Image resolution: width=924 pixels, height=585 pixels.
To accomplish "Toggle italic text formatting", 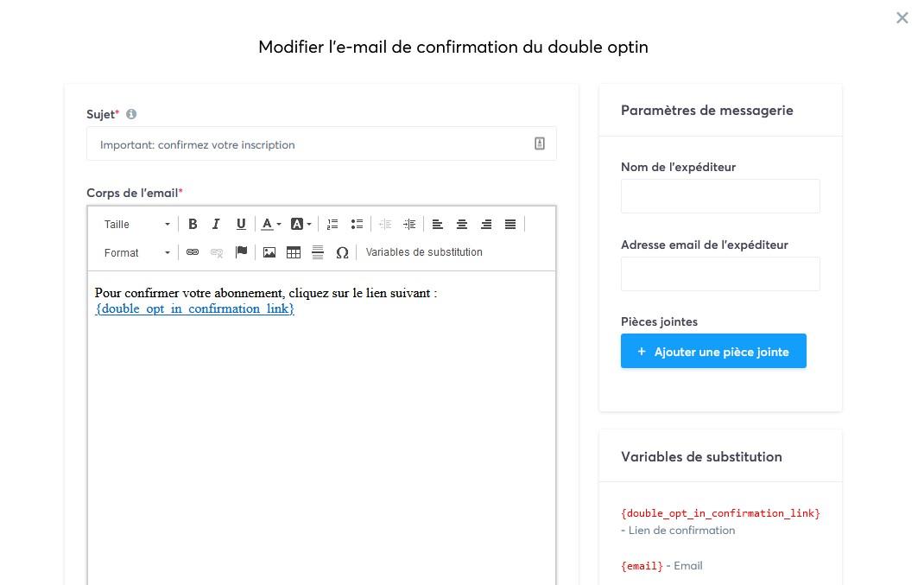I will (216, 224).
